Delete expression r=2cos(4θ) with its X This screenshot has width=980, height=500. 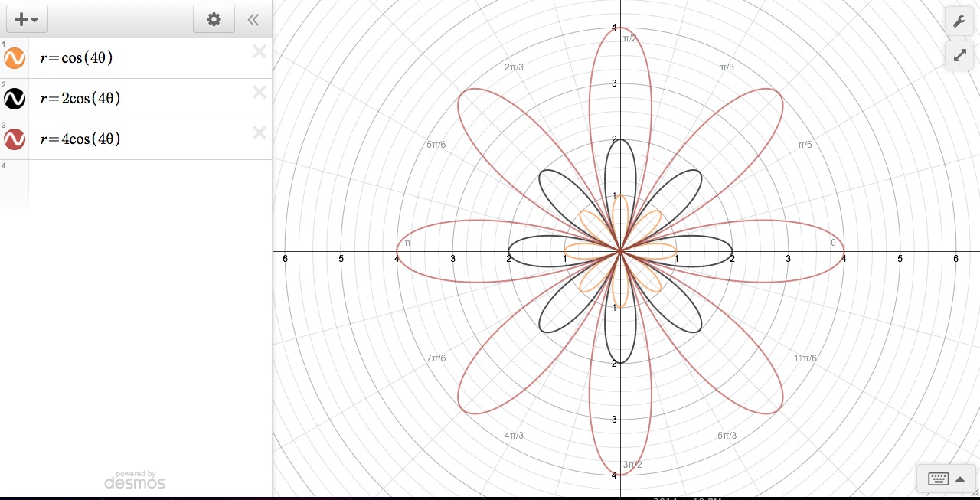(x=260, y=93)
